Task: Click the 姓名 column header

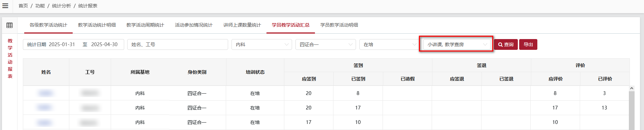Action: (x=46, y=72)
